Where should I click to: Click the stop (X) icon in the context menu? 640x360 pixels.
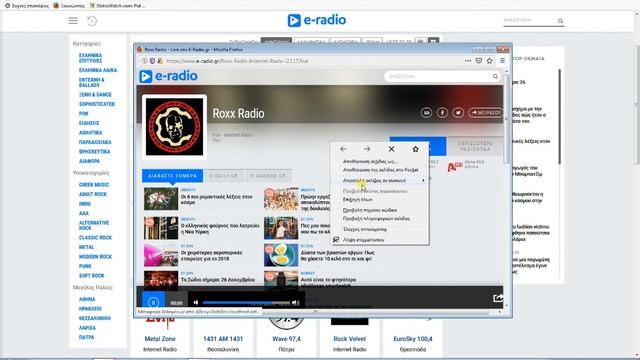click(391, 149)
